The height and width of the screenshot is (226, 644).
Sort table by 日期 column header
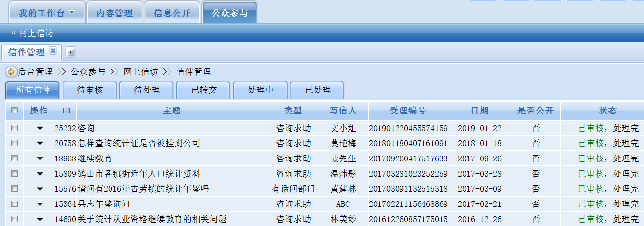click(479, 111)
